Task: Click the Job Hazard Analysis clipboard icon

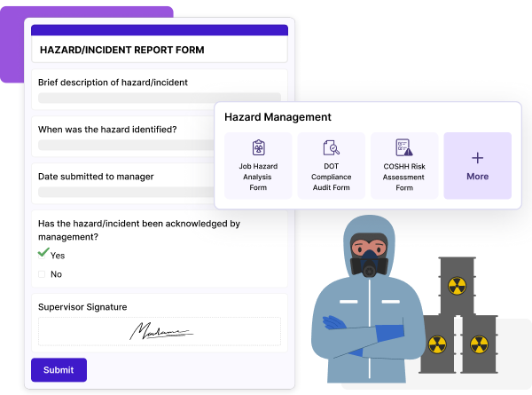Action: tap(258, 147)
